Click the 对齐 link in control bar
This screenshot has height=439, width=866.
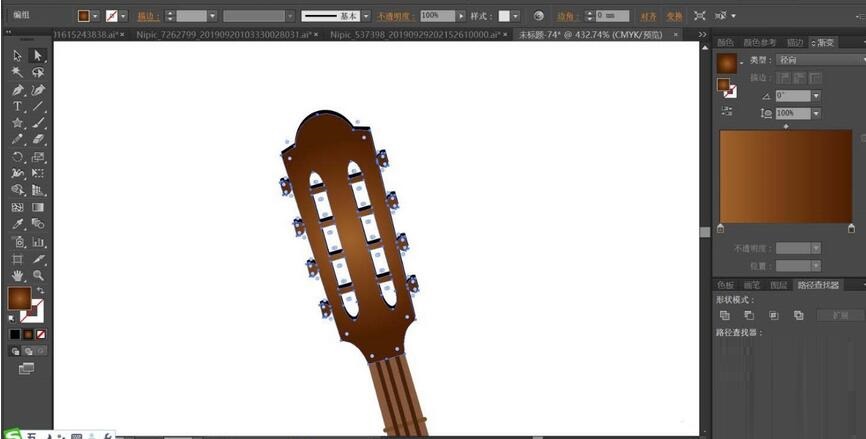[x=649, y=16]
